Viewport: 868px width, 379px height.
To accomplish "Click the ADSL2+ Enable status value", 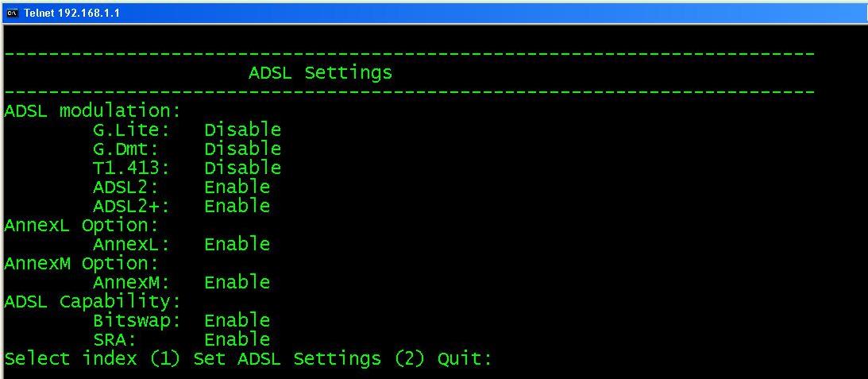I will [x=237, y=206].
